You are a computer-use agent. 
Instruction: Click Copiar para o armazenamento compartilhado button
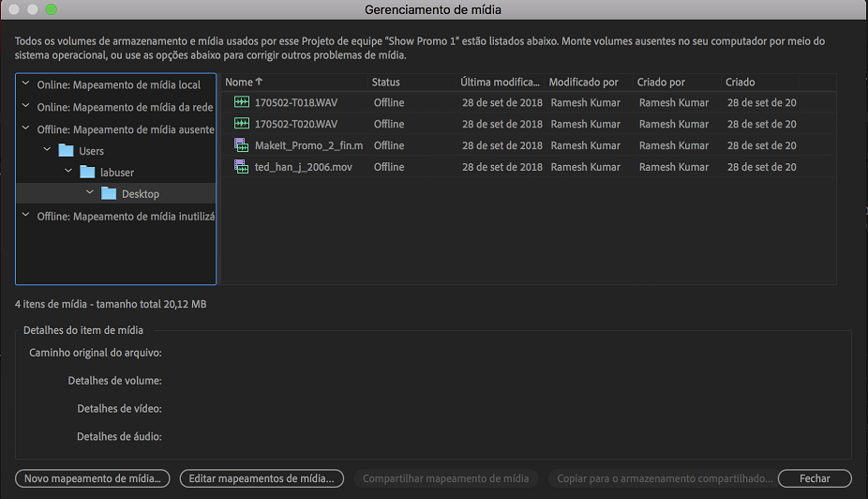(664, 478)
